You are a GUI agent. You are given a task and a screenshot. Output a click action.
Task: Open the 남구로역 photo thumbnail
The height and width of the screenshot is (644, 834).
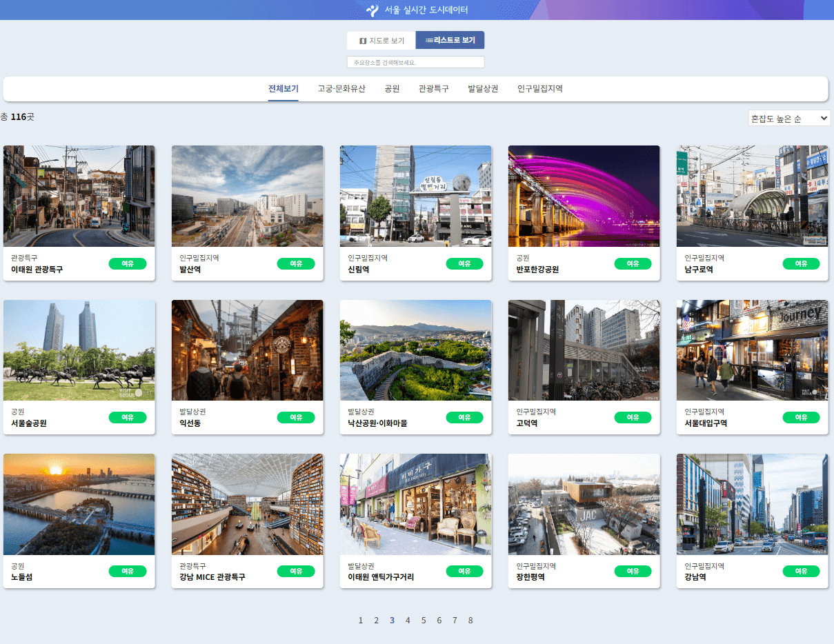tap(753, 196)
